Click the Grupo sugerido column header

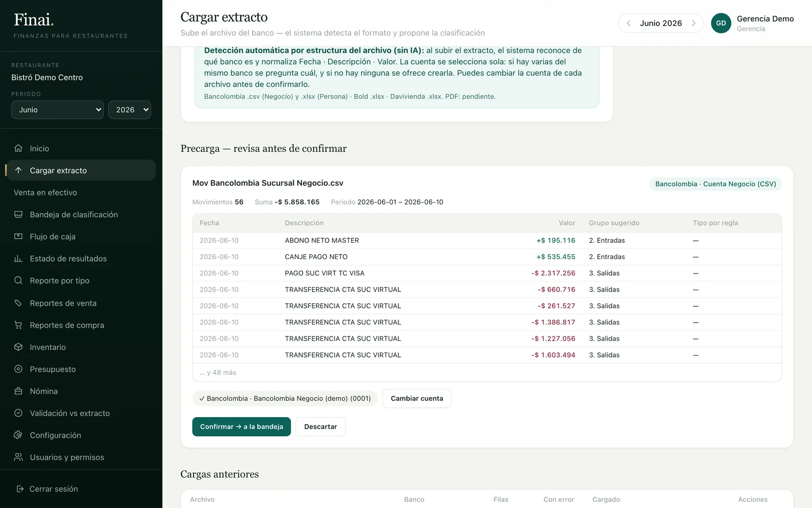(614, 223)
